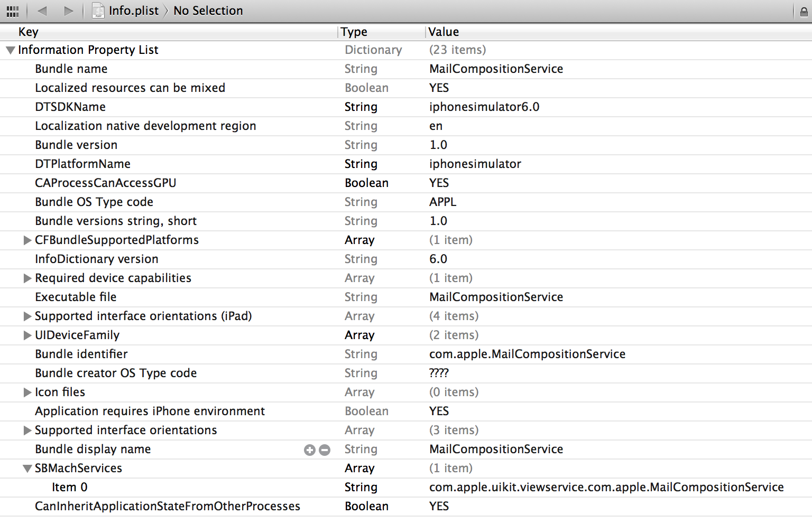Expand Required device capabilities
This screenshot has width=812, height=524.
27,278
